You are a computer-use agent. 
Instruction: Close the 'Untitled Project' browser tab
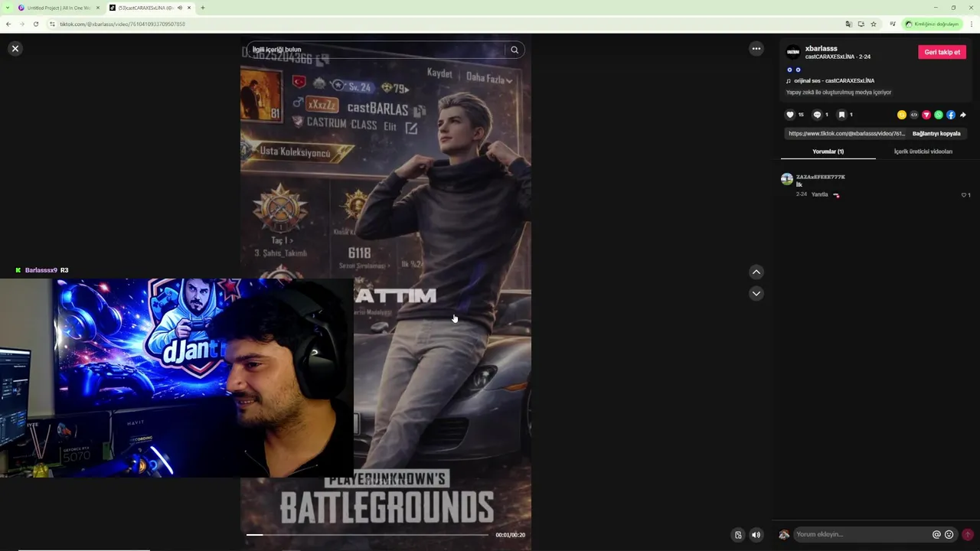pyautogui.click(x=98, y=8)
